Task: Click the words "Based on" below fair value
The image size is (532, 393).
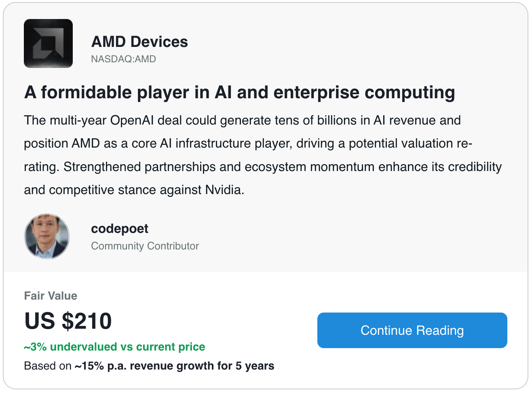Action: click(48, 366)
